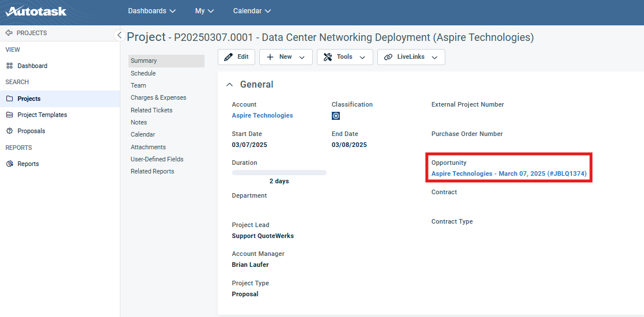This screenshot has width=644, height=317.
Task: Click the Proposals icon
Action: tap(9, 131)
